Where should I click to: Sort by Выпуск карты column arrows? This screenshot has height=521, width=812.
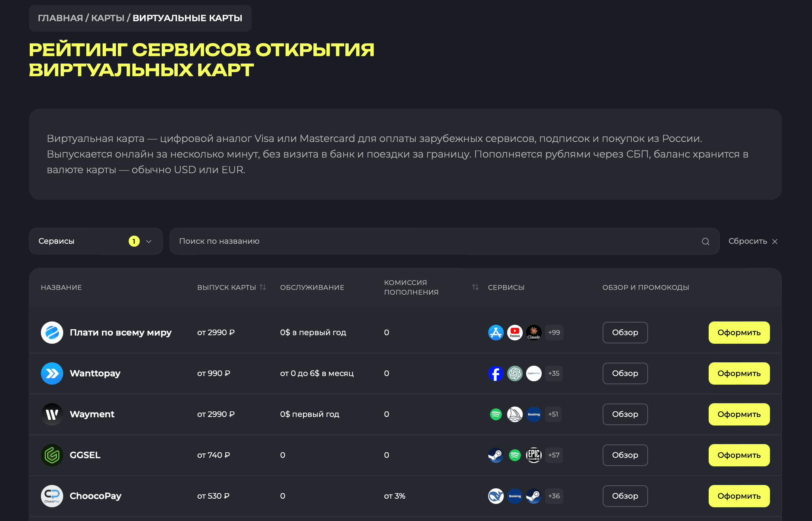(x=263, y=287)
